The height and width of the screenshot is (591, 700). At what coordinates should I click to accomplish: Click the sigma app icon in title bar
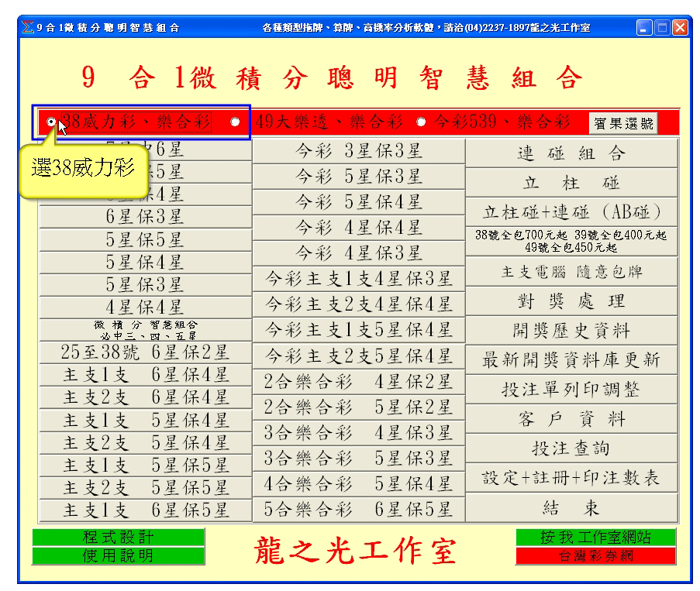[28, 27]
